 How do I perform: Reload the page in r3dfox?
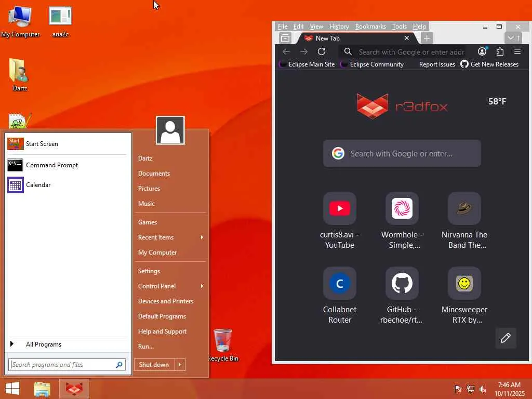click(x=322, y=51)
